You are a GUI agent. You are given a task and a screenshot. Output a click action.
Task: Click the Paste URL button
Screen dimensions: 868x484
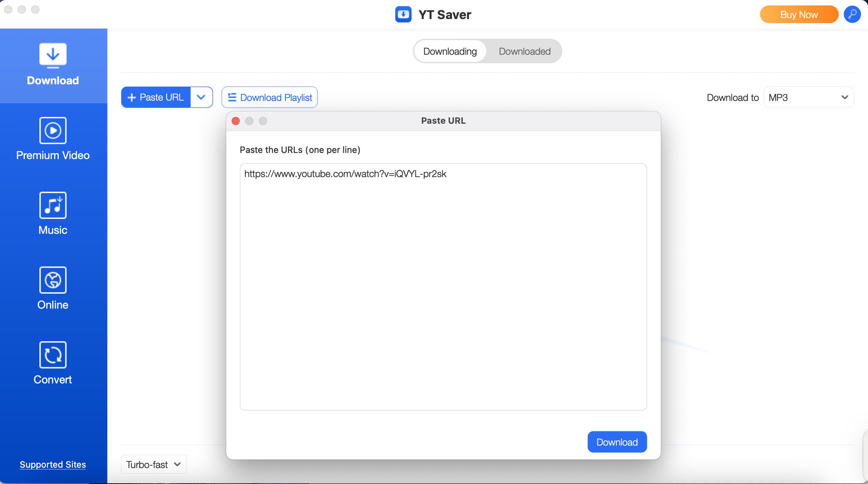tap(156, 98)
